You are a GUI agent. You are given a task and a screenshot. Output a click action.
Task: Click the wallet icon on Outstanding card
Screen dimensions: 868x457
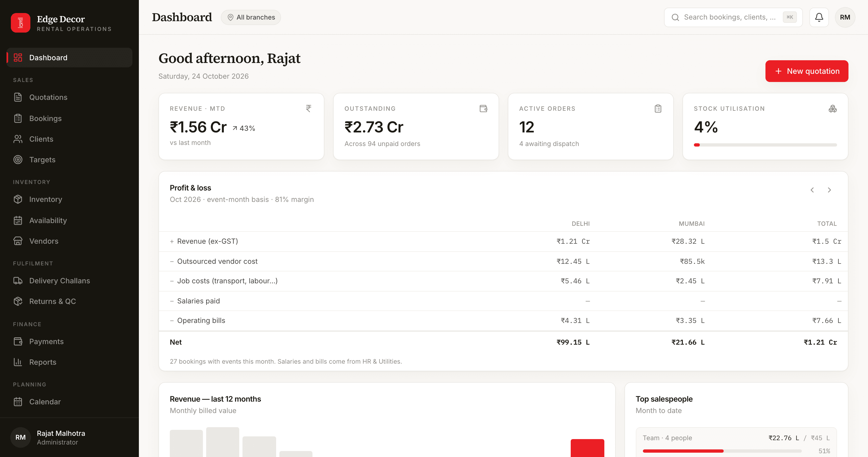[483, 109]
